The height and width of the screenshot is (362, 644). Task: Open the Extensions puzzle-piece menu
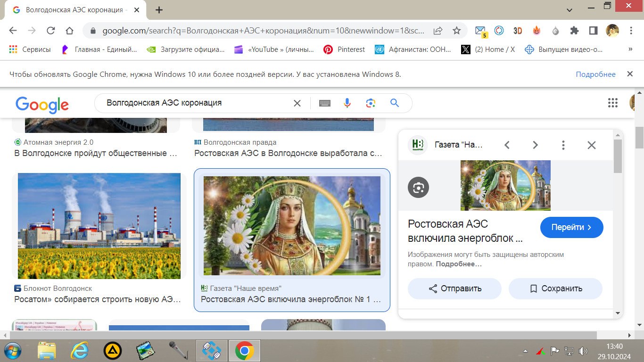[574, 31]
